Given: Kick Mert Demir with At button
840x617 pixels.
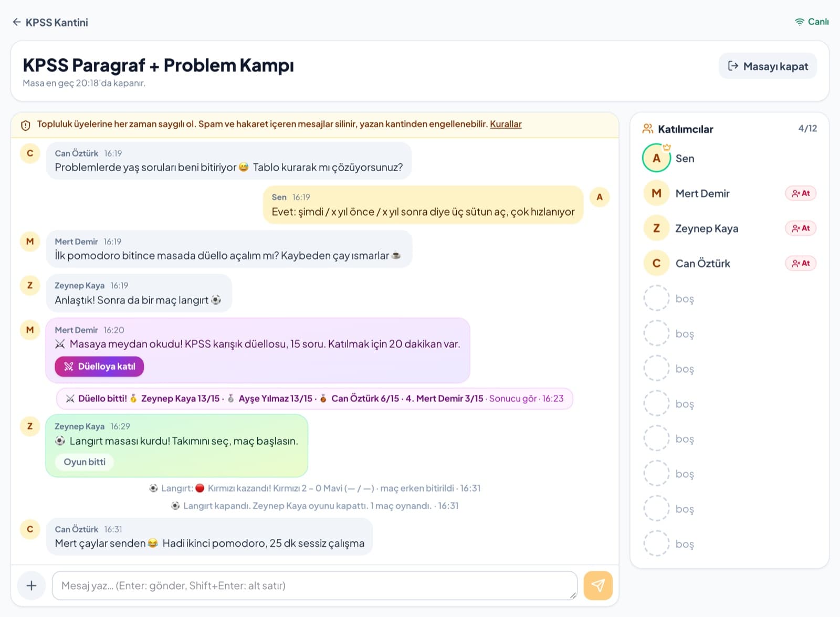Looking at the screenshot, I should point(801,193).
